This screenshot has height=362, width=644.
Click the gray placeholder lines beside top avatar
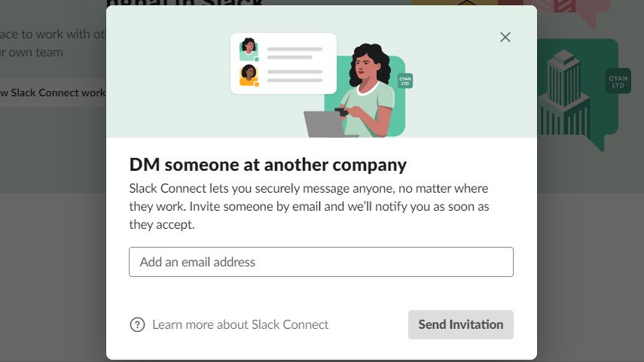coord(295,53)
